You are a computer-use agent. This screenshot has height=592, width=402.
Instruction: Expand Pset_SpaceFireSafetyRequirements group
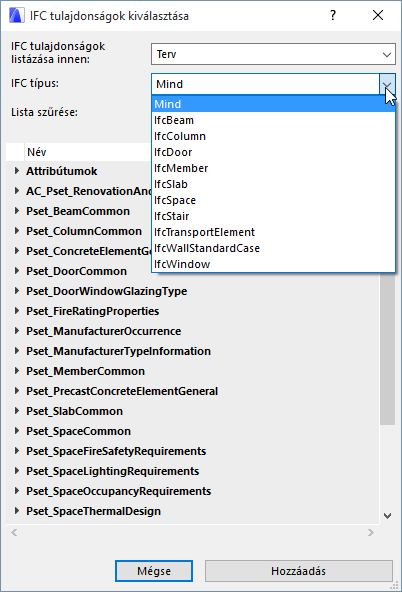coord(17,451)
